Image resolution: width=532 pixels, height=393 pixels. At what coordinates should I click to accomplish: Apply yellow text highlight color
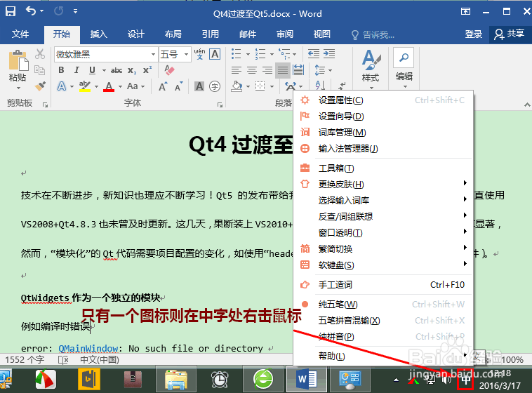[x=84, y=86]
